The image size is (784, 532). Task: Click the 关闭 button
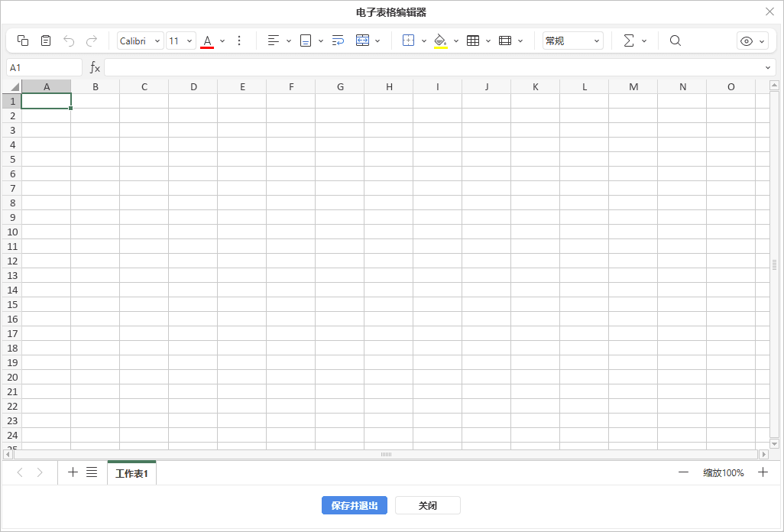[427, 505]
